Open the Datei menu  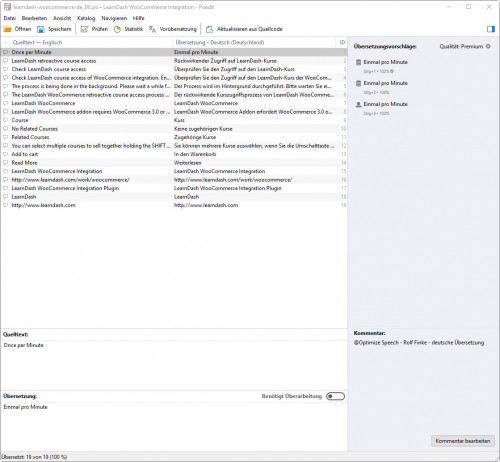pos(10,18)
